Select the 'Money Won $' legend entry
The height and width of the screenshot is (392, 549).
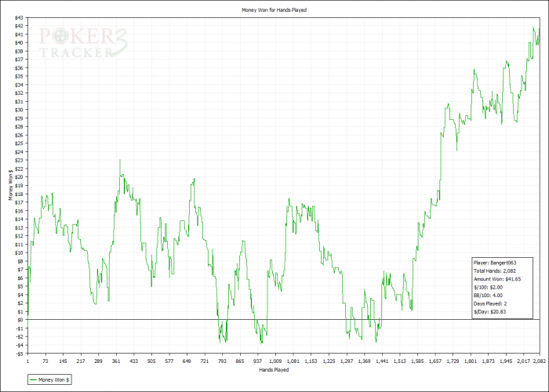tap(49, 379)
